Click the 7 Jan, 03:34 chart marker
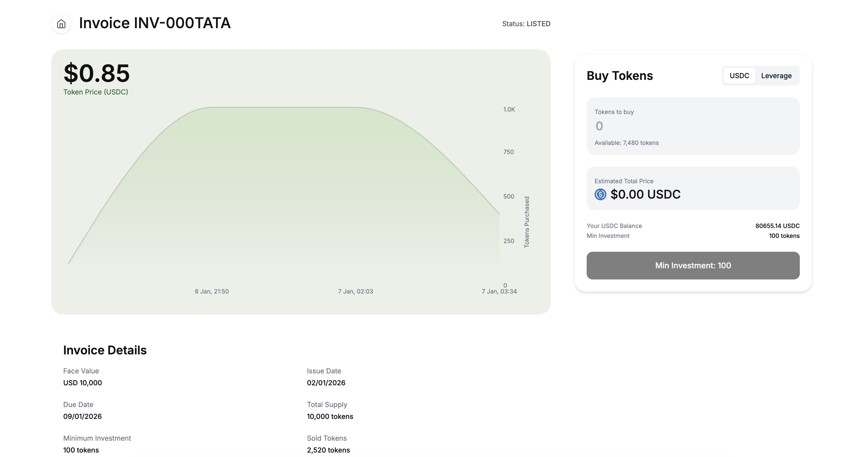868x457 pixels. (x=499, y=291)
